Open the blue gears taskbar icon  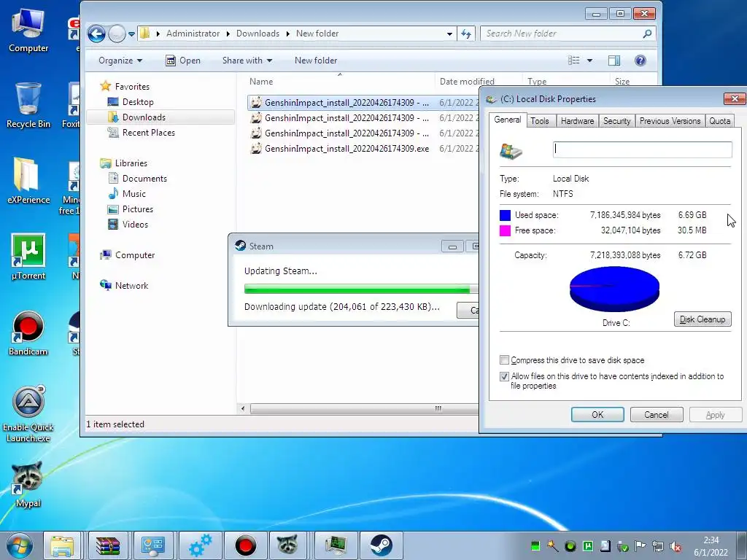coord(200,545)
